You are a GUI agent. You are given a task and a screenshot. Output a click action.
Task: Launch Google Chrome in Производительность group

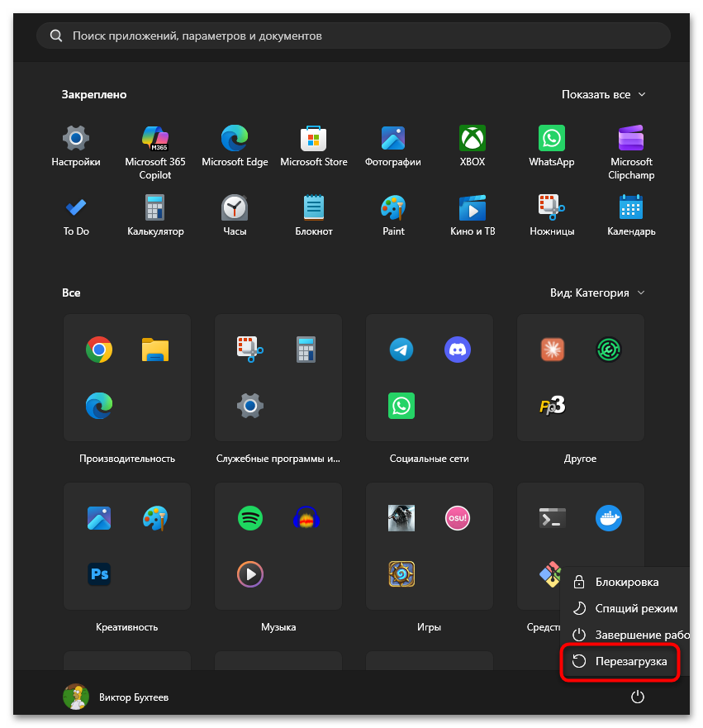(99, 350)
